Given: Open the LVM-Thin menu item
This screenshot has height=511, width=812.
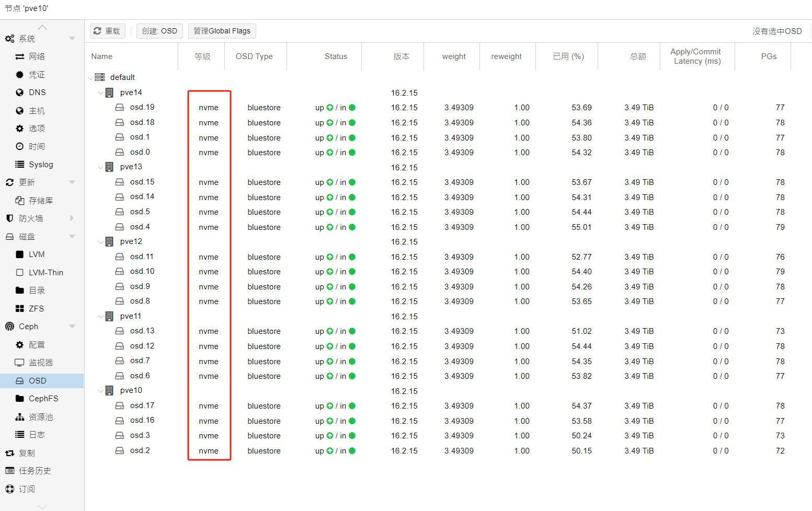Looking at the screenshot, I should point(42,272).
